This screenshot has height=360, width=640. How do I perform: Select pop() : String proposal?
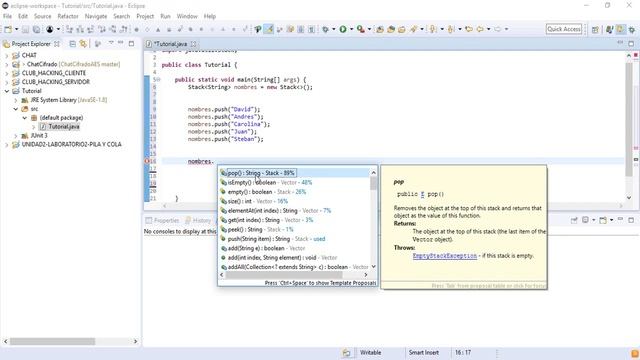[x=294, y=173]
